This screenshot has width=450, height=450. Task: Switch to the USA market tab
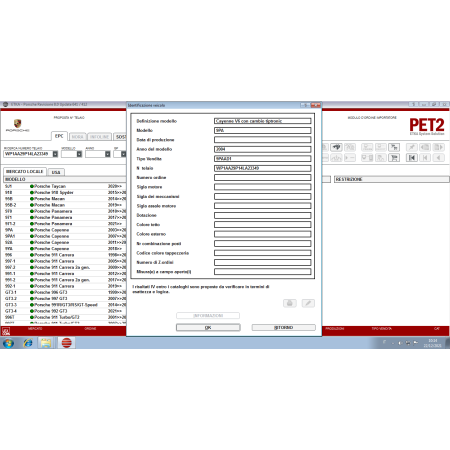coord(56,172)
